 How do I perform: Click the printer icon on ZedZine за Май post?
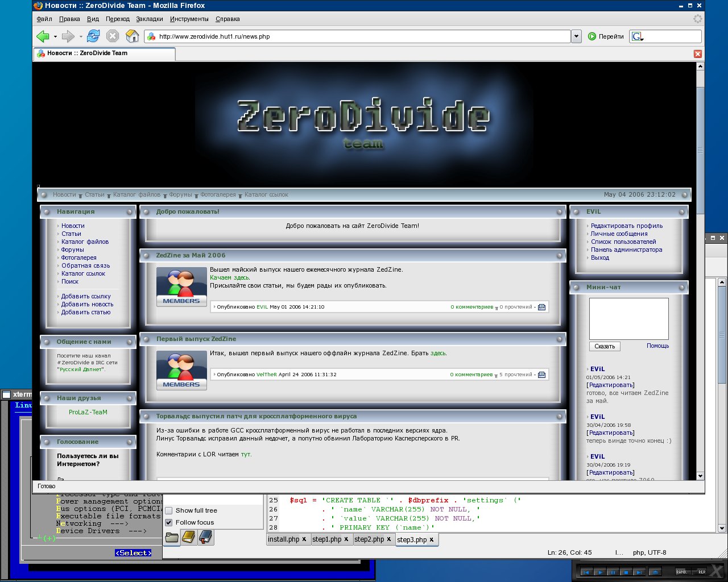(541, 307)
